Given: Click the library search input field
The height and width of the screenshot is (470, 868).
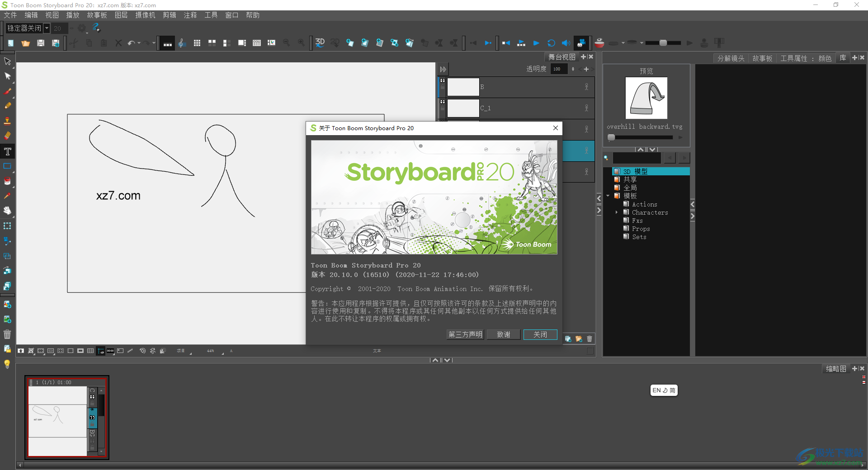Looking at the screenshot, I should click(x=637, y=158).
